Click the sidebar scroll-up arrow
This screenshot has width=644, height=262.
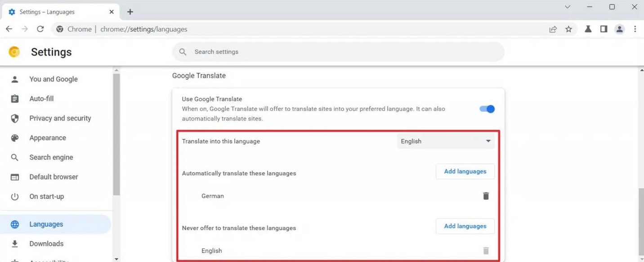[x=116, y=71]
